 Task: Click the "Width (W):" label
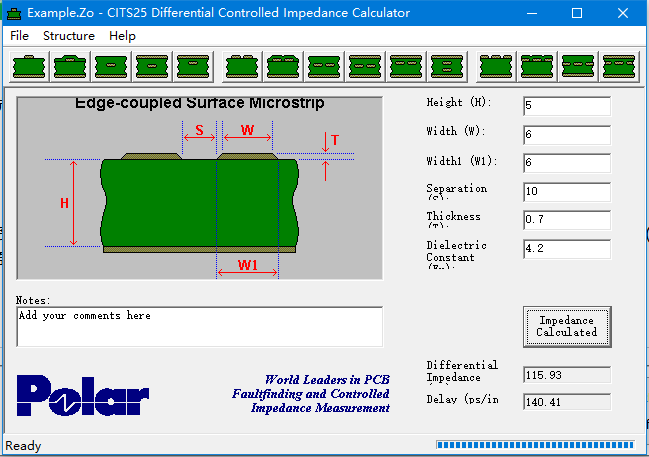(456, 131)
